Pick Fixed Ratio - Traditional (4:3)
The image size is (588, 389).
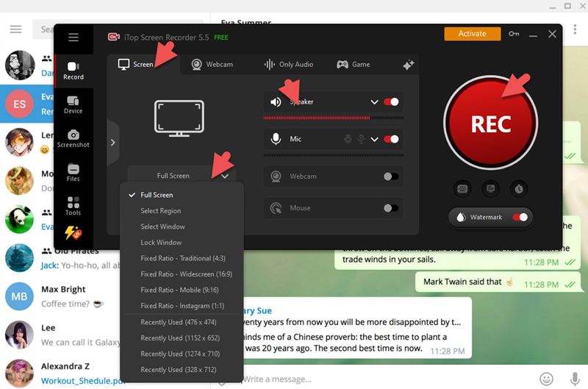[x=182, y=258]
